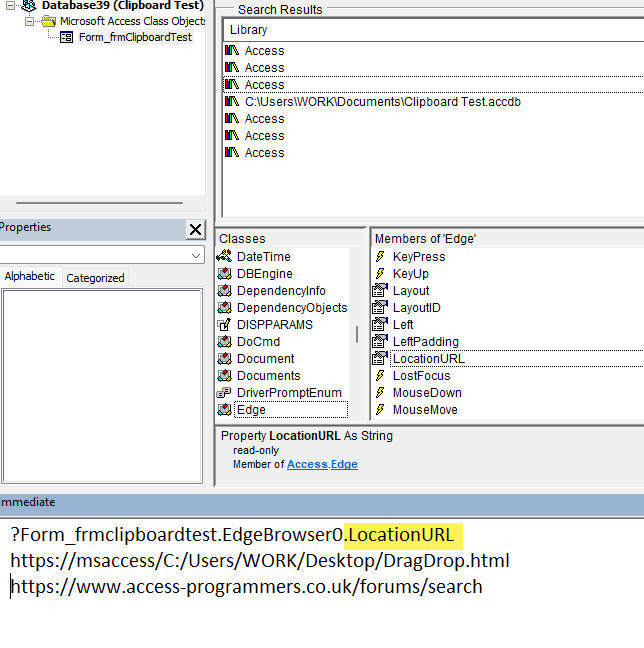Close the Properties panel
This screenshot has width=644, height=648.
coord(195,229)
